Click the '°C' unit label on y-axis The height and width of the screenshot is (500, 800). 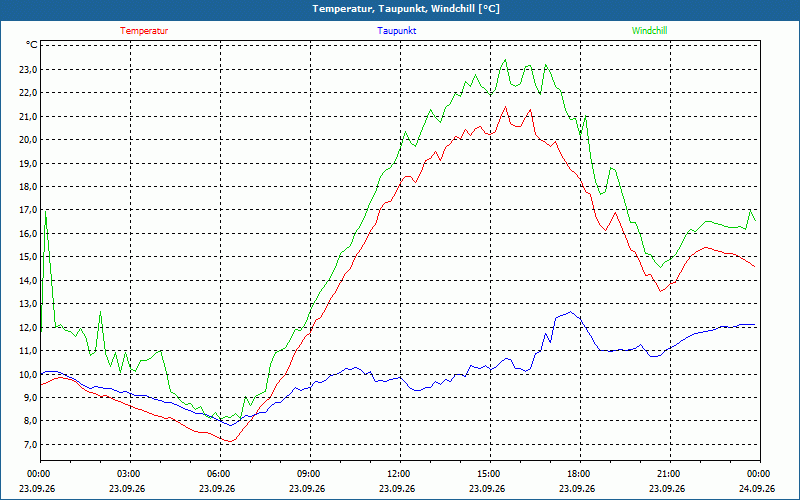[32, 45]
